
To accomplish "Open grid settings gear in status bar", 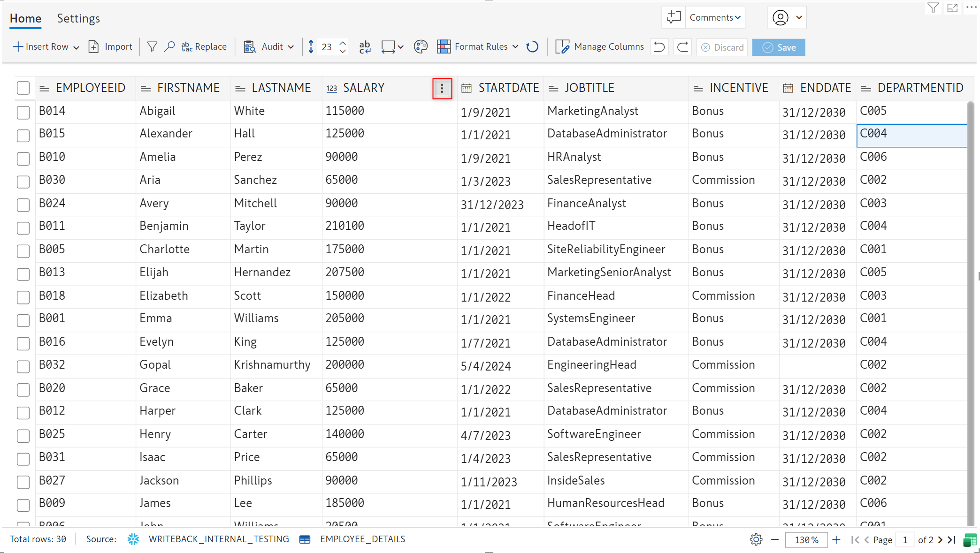I will point(756,539).
